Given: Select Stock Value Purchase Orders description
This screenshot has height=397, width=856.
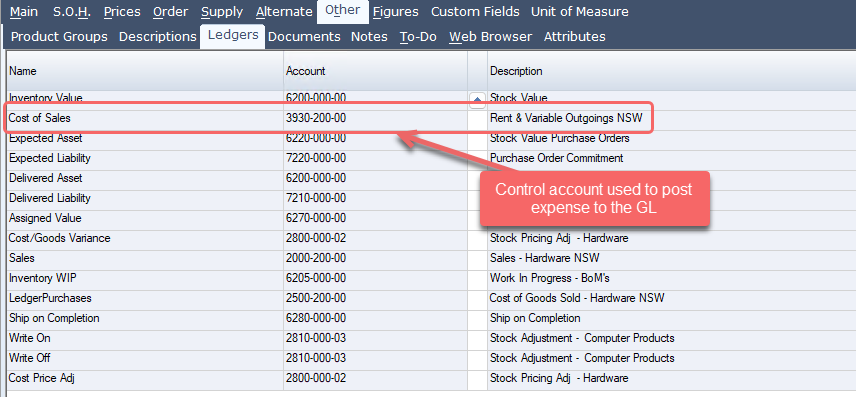Looking at the screenshot, I should (x=560, y=138).
